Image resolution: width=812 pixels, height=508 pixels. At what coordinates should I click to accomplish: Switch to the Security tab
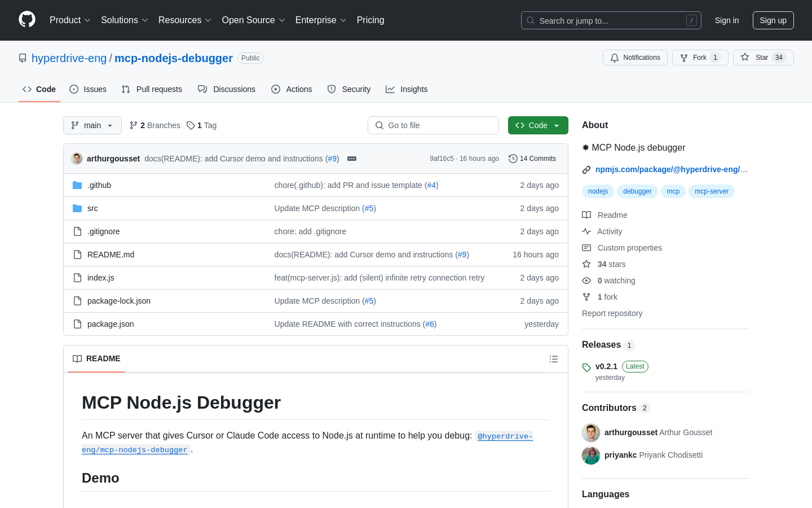(349, 89)
